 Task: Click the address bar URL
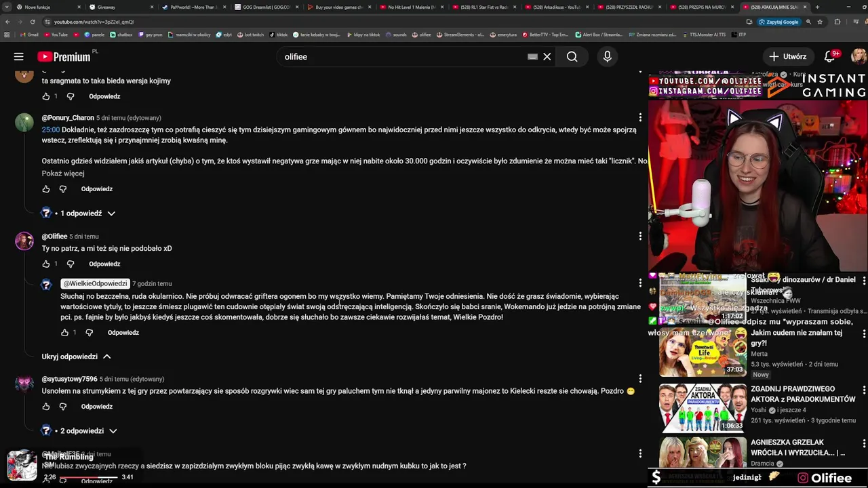click(x=94, y=22)
